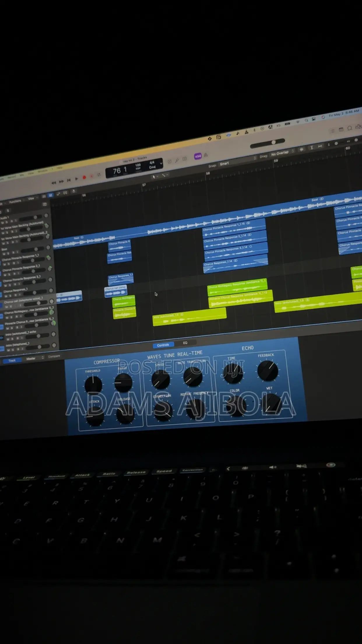
Task: Start playback with the Play button
Action: [x=77, y=179]
